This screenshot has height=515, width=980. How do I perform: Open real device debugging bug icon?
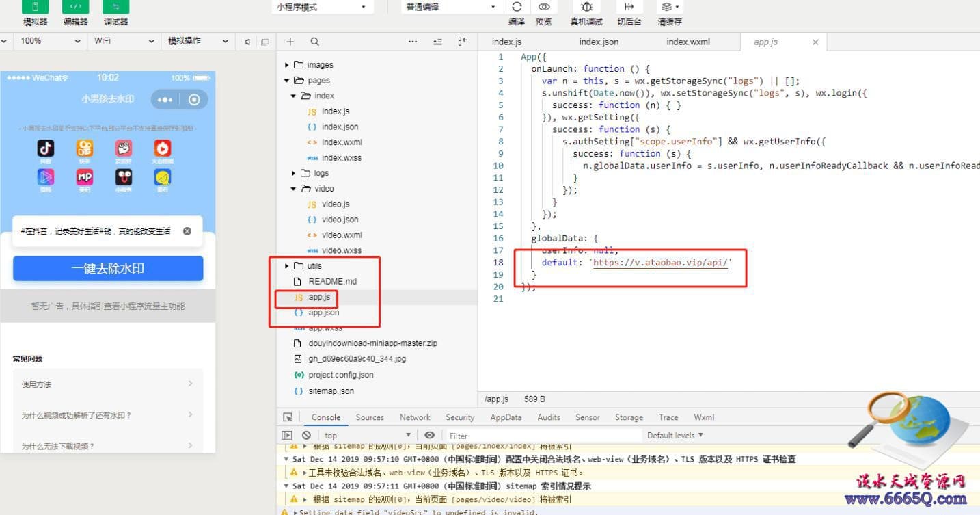[586, 7]
